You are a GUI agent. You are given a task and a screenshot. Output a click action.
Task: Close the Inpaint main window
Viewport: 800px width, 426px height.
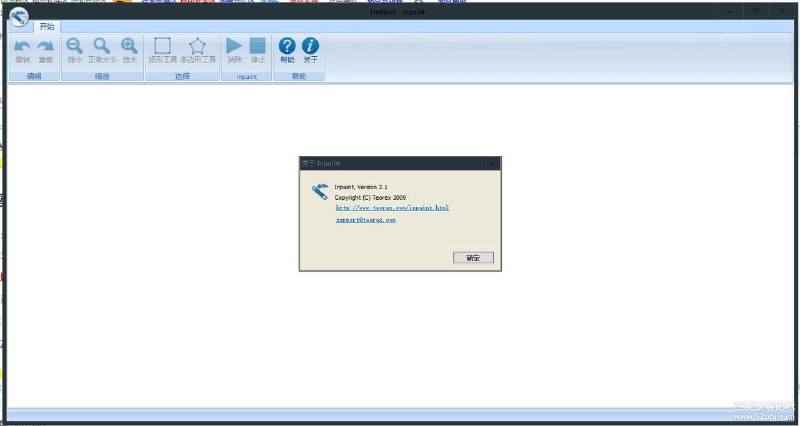point(781,11)
